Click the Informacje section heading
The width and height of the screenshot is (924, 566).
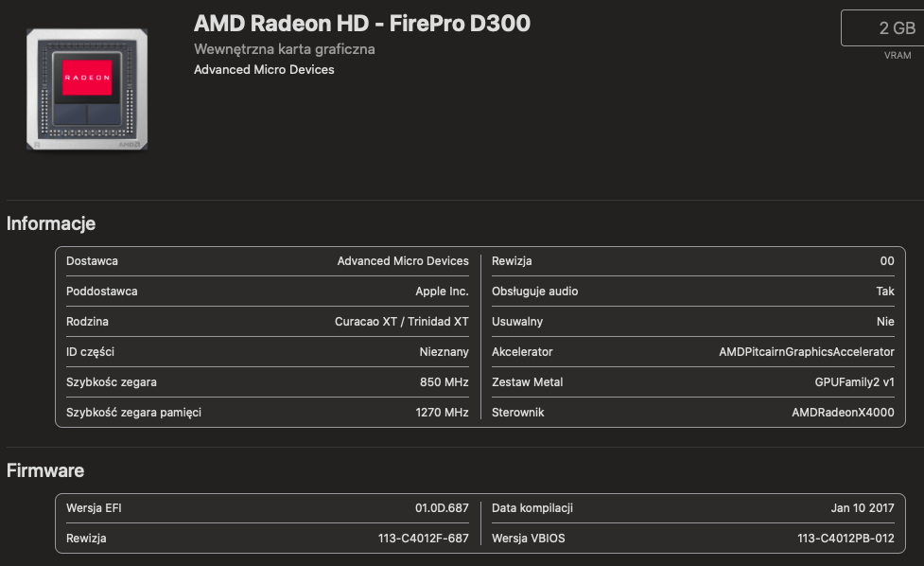51,224
